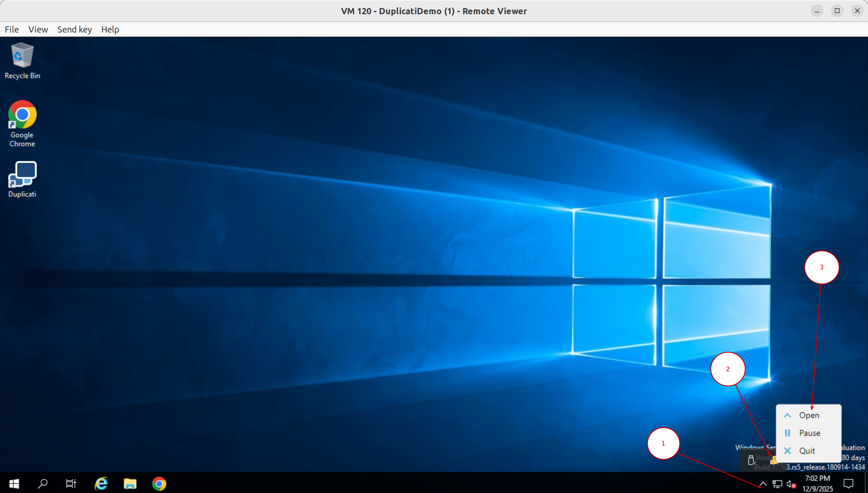
Task: Click Open in Duplicati tray menu
Action: (x=808, y=415)
